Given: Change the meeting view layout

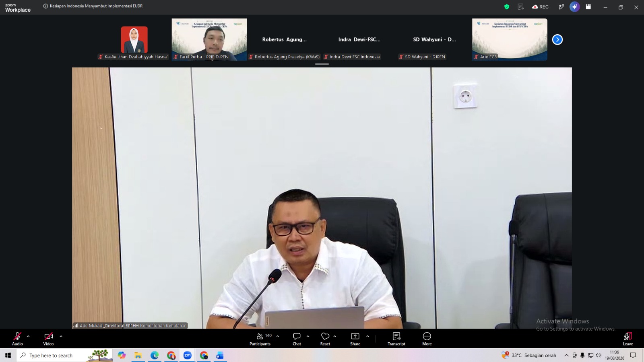Looking at the screenshot, I should (588, 7).
